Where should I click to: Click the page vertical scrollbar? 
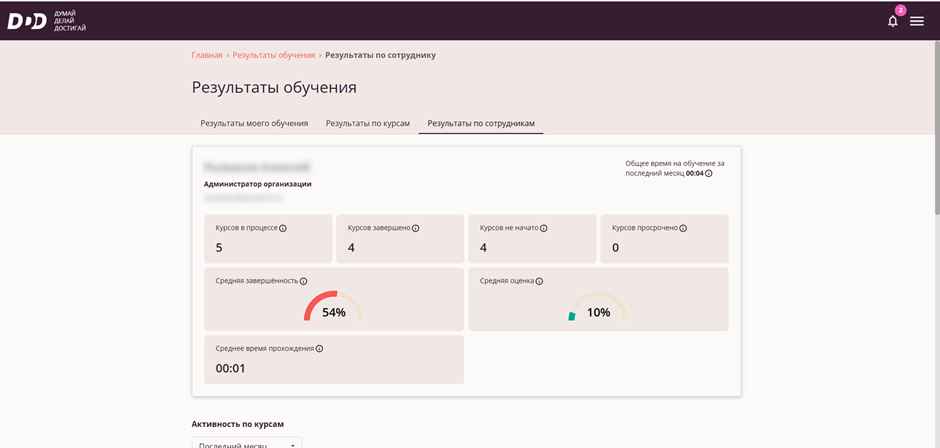(936, 127)
